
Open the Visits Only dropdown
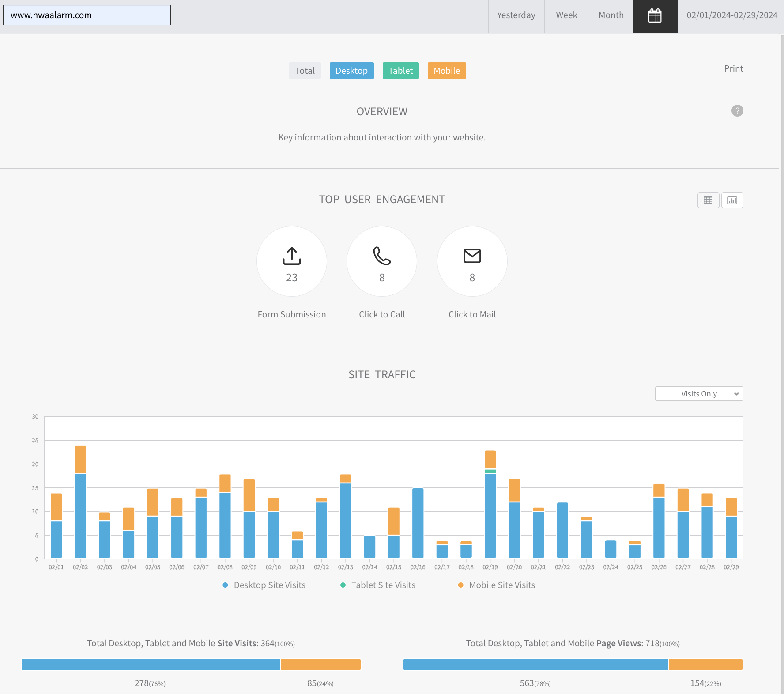coord(699,394)
